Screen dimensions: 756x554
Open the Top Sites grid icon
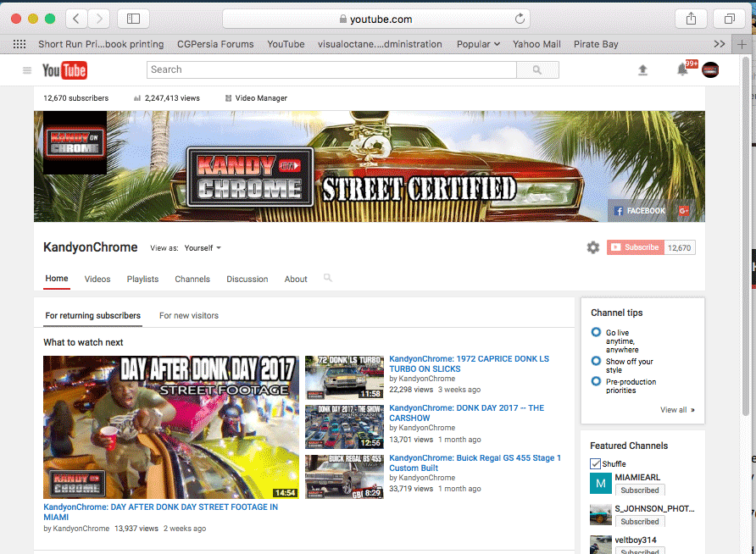click(x=19, y=44)
